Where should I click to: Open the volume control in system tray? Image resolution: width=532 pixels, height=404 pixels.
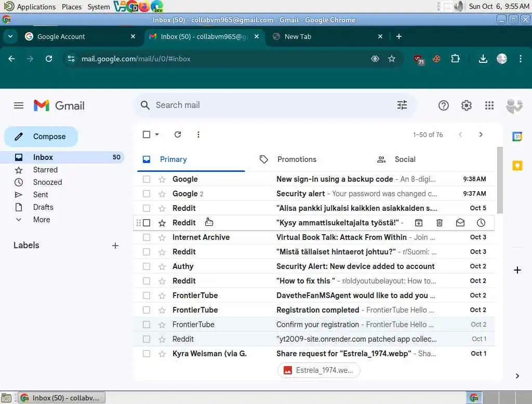[x=459, y=6]
